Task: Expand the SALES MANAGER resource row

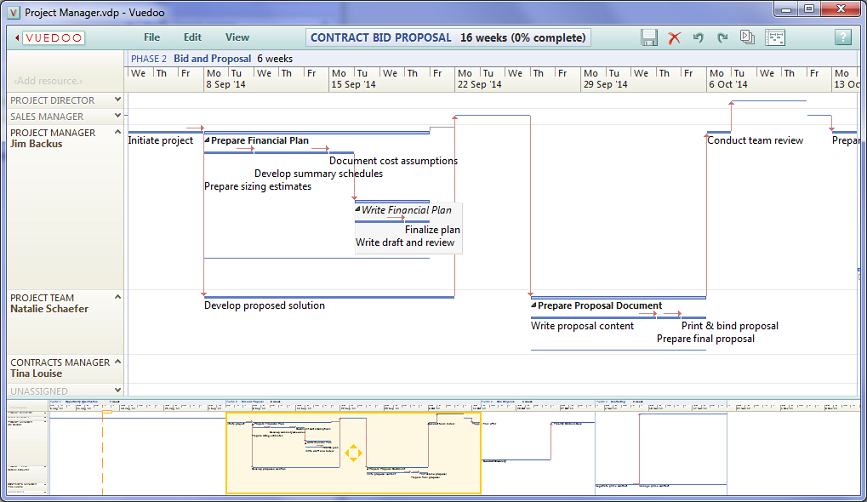Action: (118, 116)
